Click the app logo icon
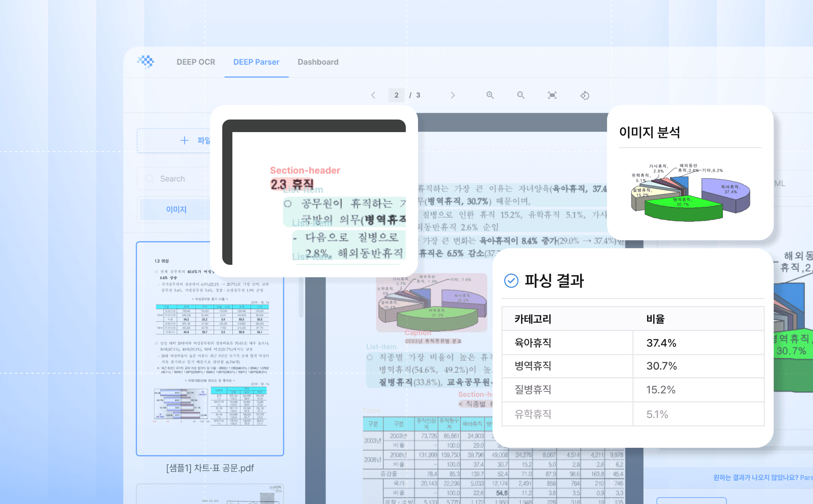 tap(146, 62)
